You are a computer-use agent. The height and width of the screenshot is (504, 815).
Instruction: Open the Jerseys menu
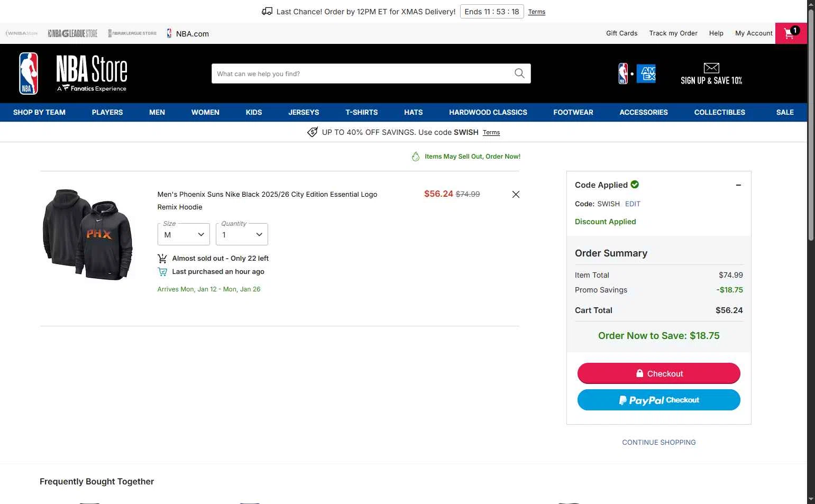click(x=304, y=112)
